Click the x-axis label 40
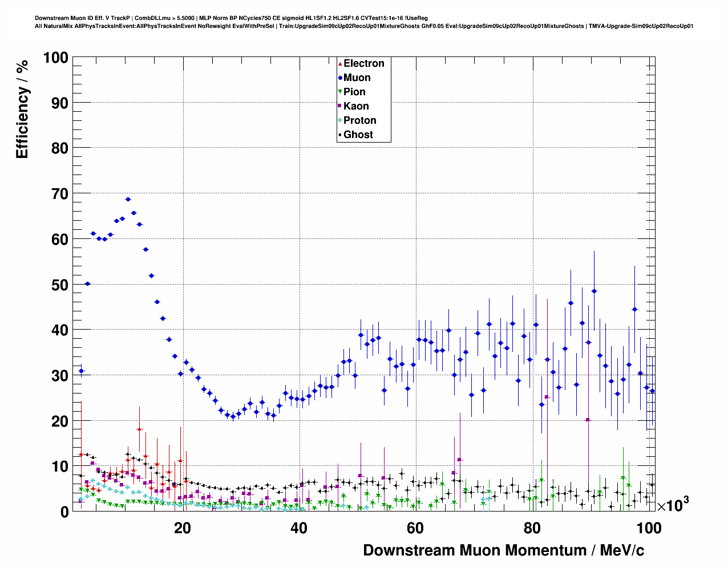Viewport: 728px width, 568px height. [x=299, y=528]
